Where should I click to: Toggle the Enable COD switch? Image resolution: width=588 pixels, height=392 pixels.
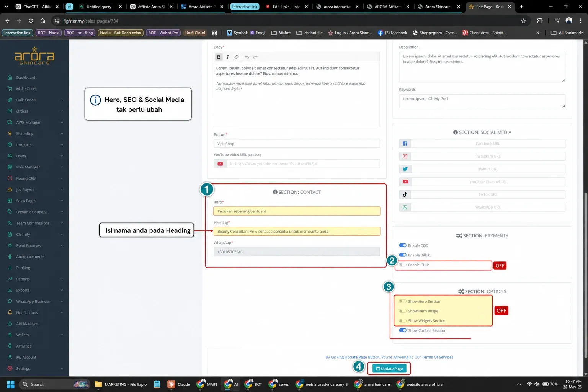click(x=403, y=245)
